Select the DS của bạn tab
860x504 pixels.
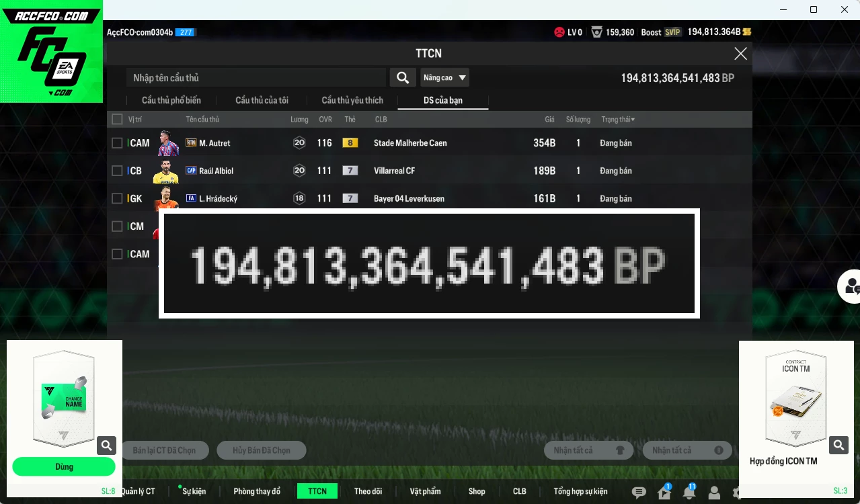(x=443, y=100)
